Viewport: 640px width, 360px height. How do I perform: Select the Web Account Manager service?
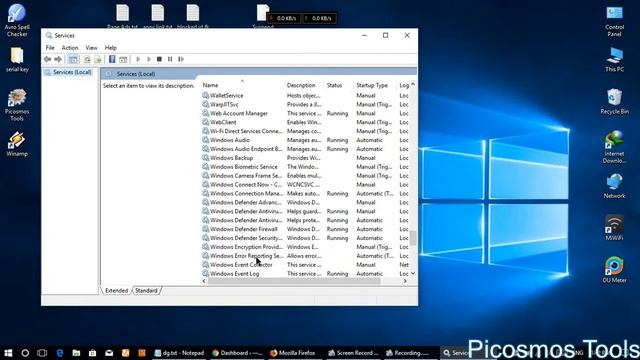[x=305, y=113]
